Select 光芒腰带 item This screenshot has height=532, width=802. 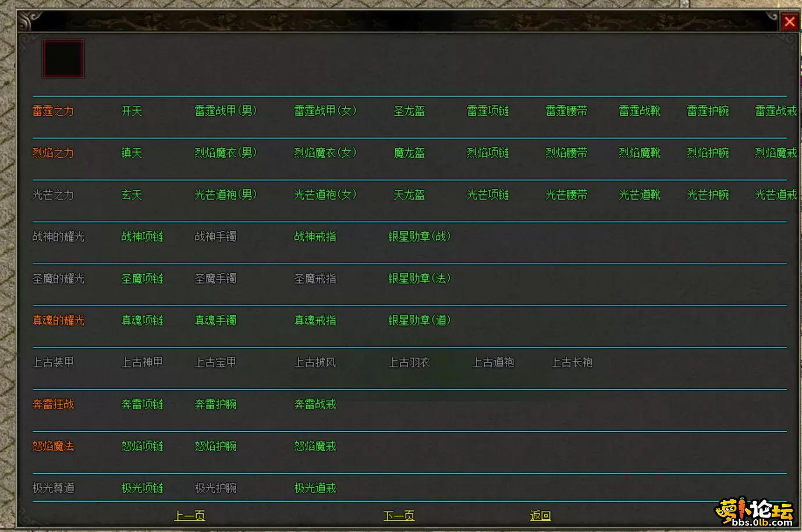point(566,194)
